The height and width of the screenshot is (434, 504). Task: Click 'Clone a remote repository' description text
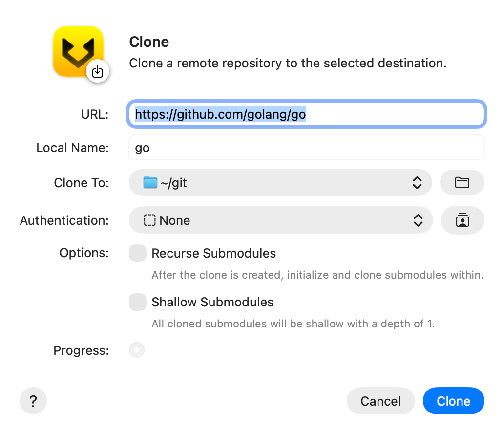coord(288,64)
